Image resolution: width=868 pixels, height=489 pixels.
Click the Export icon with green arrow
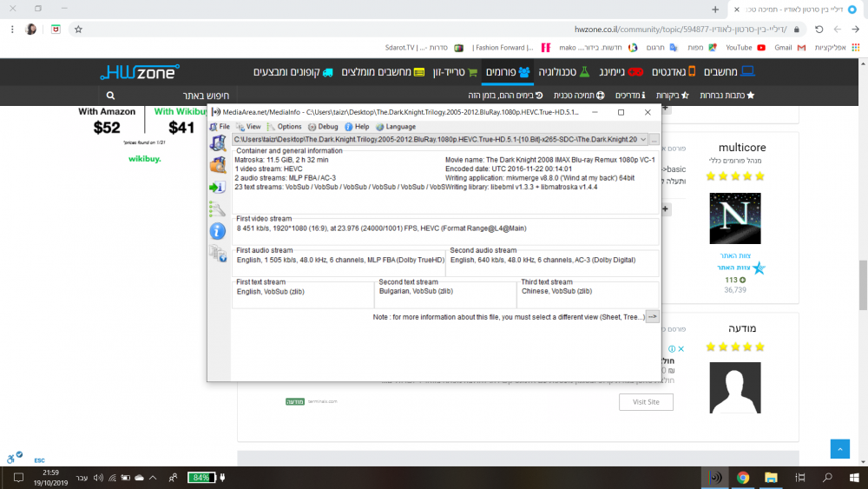point(217,188)
